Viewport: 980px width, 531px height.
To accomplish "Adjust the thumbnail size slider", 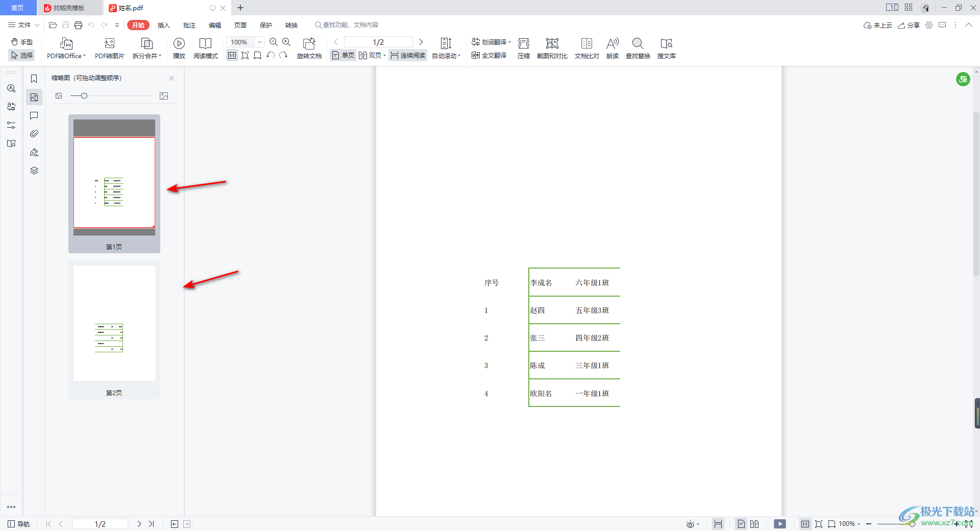I will [x=84, y=96].
